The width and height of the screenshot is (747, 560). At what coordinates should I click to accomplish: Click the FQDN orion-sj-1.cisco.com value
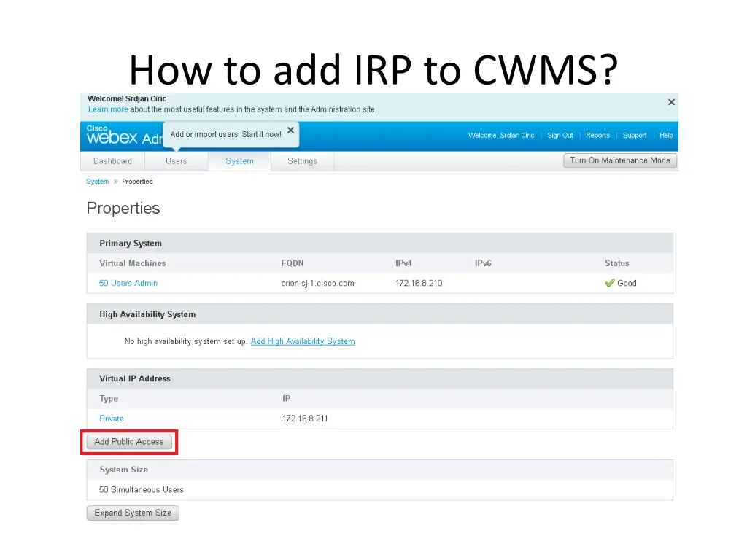point(318,284)
